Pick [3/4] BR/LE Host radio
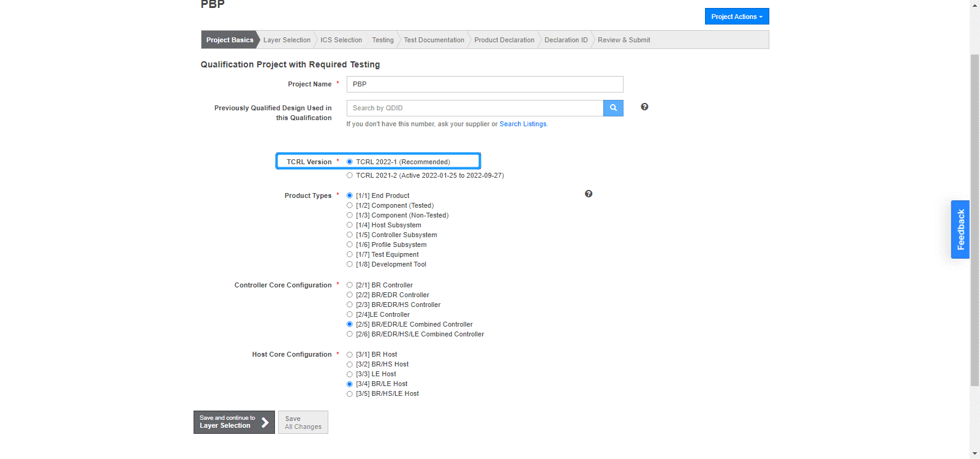The height and width of the screenshot is (459, 980). coord(350,384)
